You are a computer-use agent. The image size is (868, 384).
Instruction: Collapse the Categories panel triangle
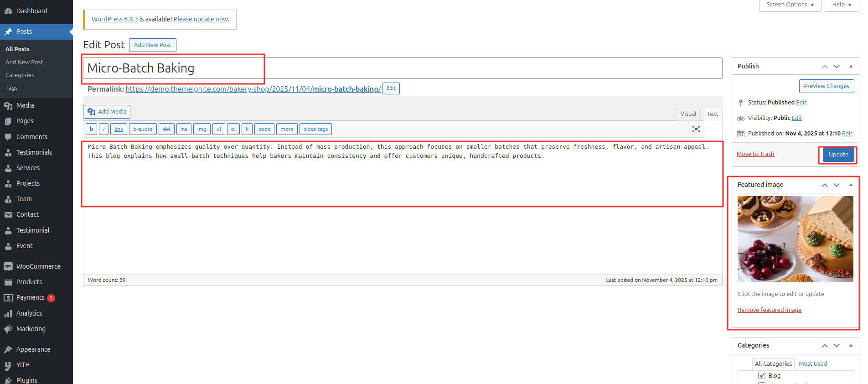(x=851, y=346)
